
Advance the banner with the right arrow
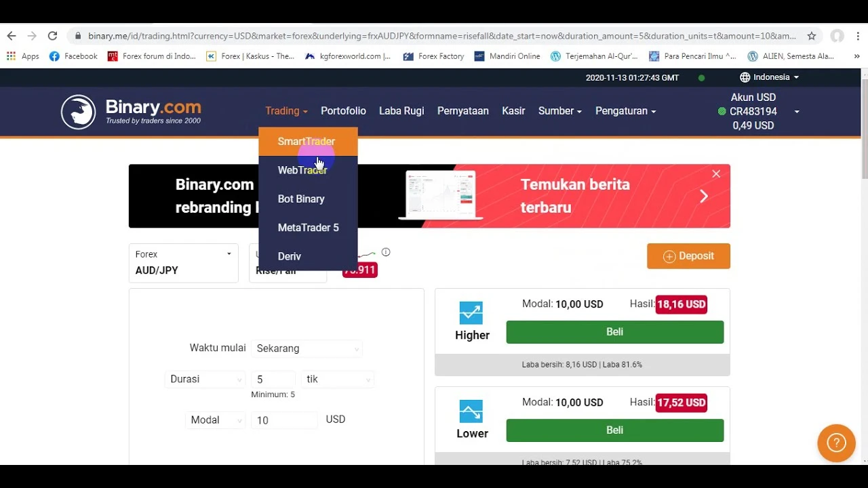click(704, 197)
